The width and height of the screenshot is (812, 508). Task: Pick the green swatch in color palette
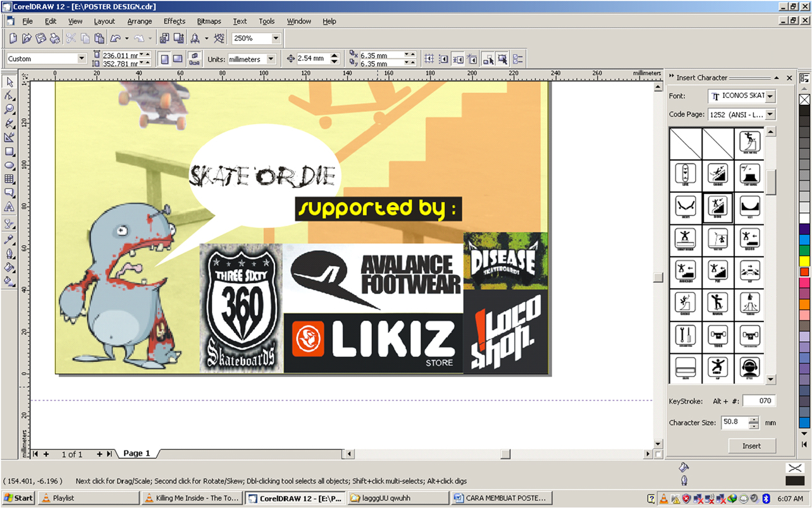[x=804, y=250]
